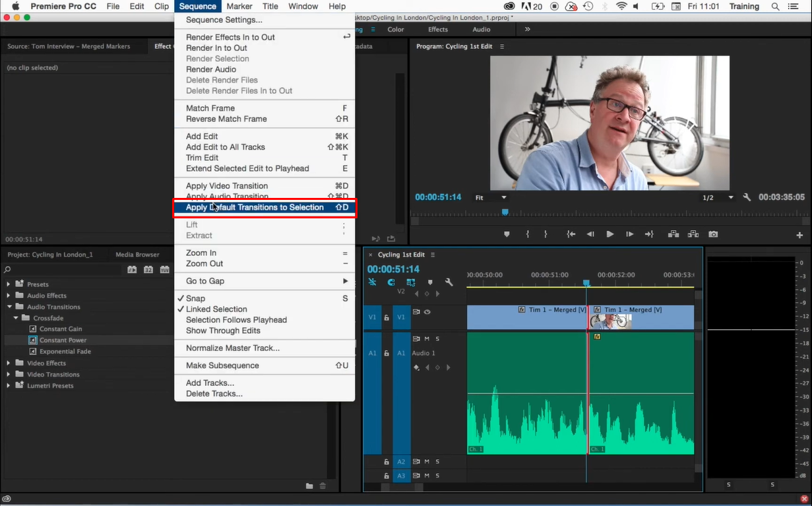This screenshot has height=506, width=812.
Task: Click the Lift button icon
Action: (x=673, y=234)
